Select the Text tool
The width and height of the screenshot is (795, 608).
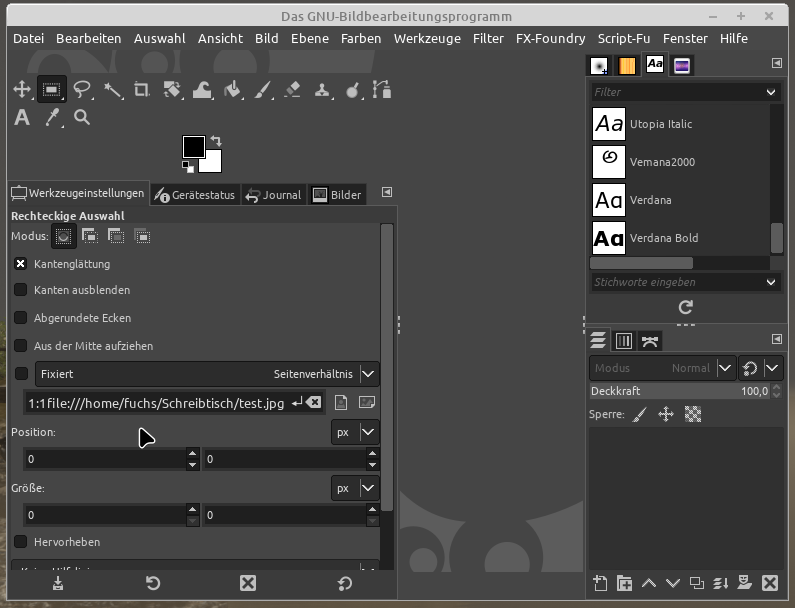coord(22,118)
